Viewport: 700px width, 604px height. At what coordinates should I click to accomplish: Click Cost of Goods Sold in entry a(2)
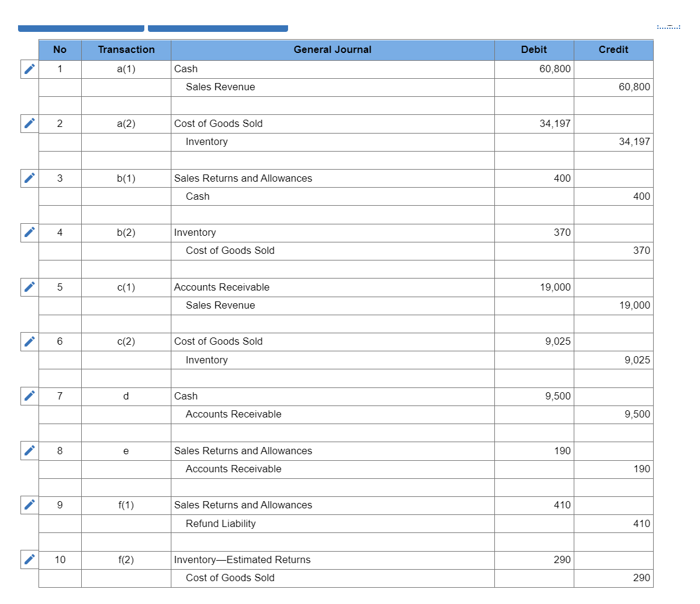tap(218, 124)
